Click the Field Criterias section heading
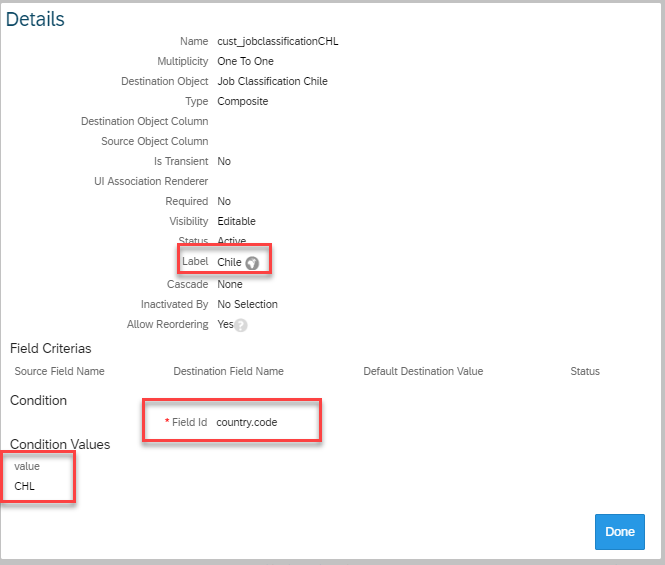Image resolution: width=665 pixels, height=565 pixels. pos(50,348)
